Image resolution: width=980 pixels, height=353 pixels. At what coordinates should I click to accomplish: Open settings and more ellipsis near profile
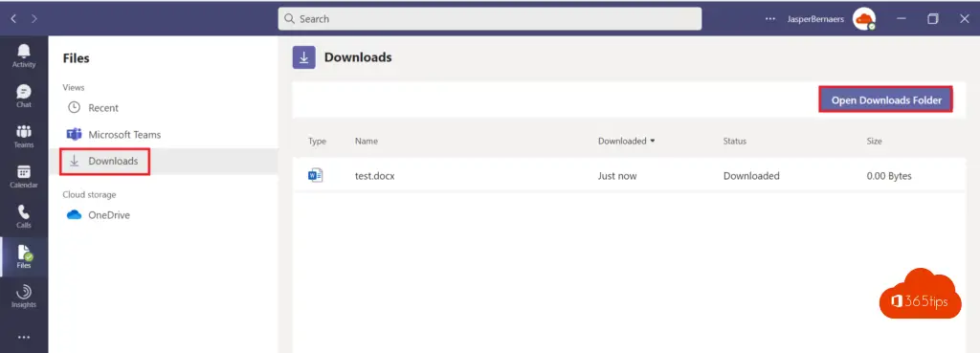(x=770, y=19)
